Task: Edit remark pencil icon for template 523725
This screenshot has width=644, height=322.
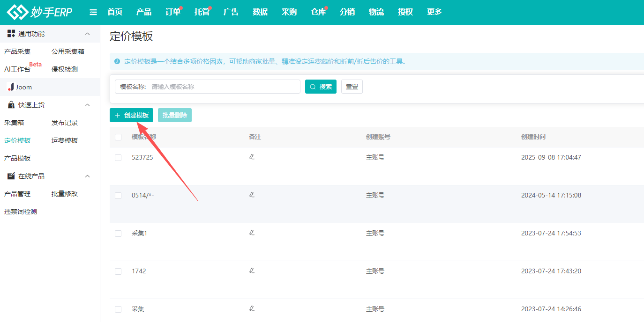Action: tap(252, 157)
